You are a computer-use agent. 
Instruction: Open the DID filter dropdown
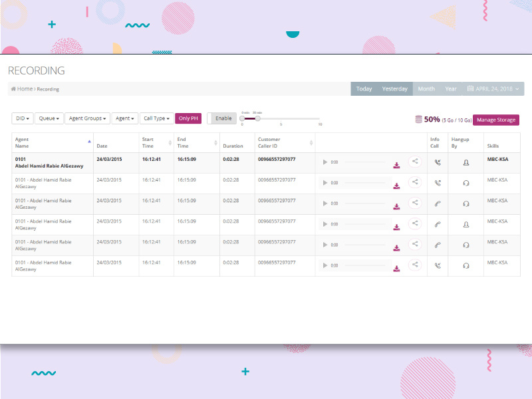[21, 118]
